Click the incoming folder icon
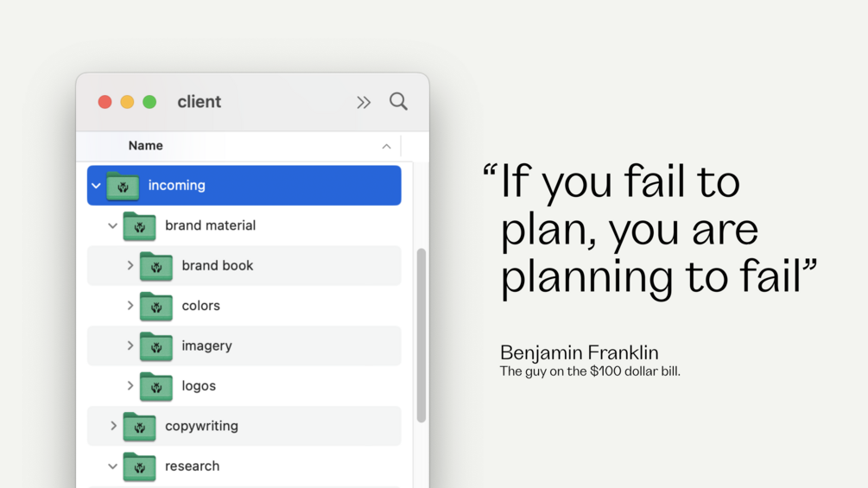The image size is (868, 488). click(x=123, y=186)
